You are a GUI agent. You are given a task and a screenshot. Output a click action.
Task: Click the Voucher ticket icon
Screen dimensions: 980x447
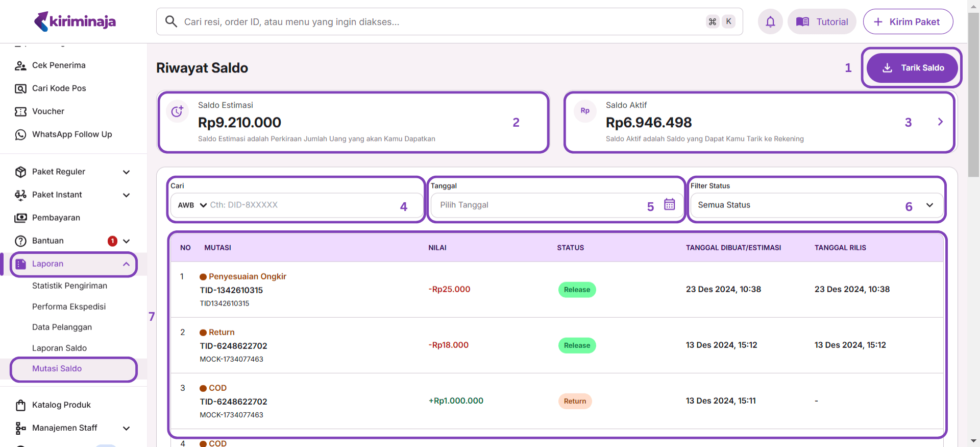(20, 111)
